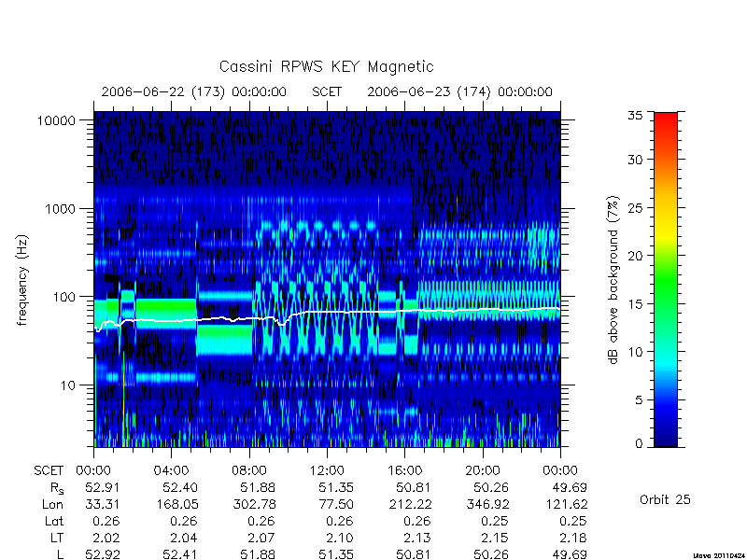The height and width of the screenshot is (560, 747).
Task: Click the '30' color scale tick label
Action: (635, 160)
